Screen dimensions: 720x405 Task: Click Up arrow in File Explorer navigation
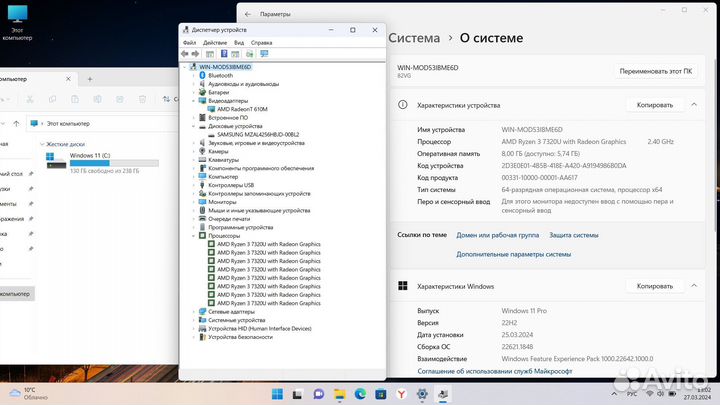17,124
